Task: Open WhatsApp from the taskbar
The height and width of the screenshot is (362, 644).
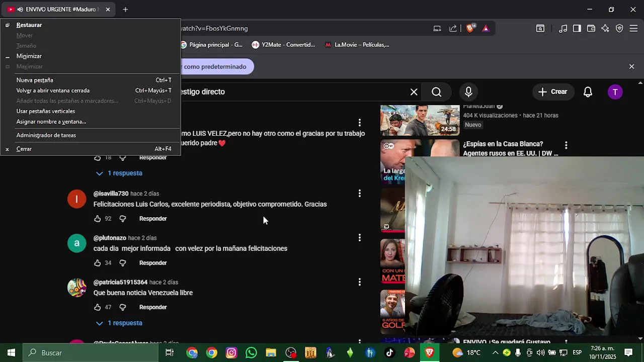Action: 251,353
